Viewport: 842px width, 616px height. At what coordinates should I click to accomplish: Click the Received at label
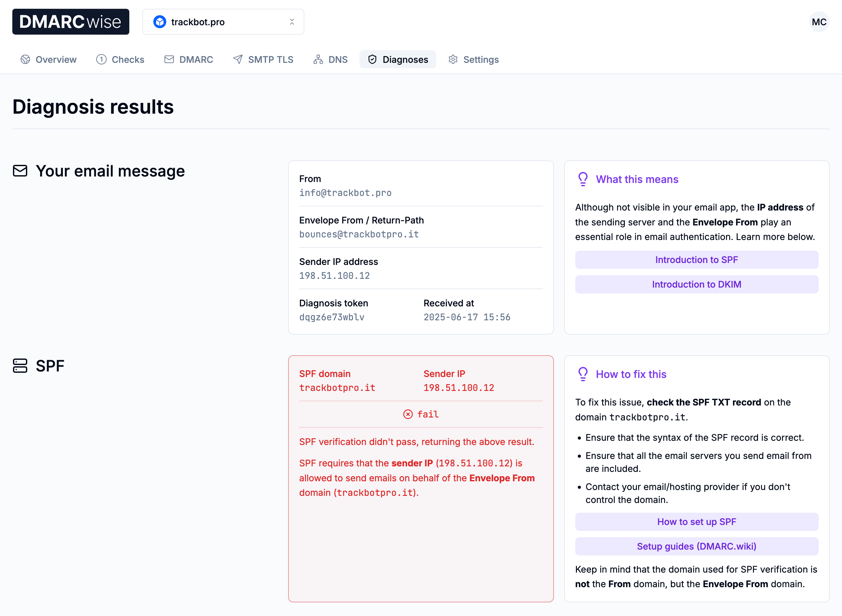(x=449, y=303)
